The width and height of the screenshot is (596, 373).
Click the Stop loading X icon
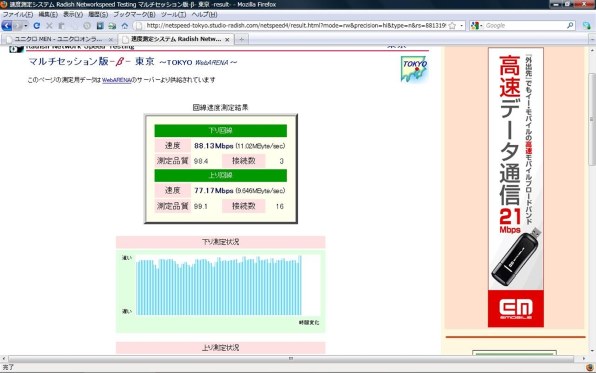click(49, 26)
